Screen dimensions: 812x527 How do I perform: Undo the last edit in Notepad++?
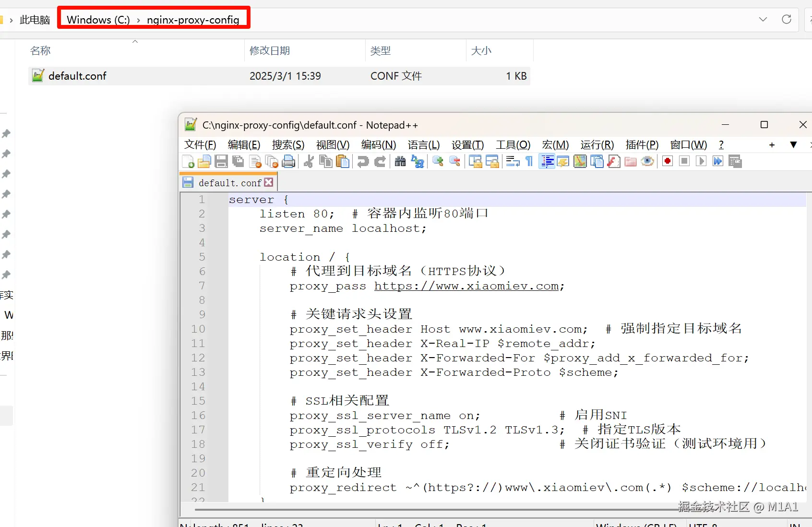coord(363,162)
